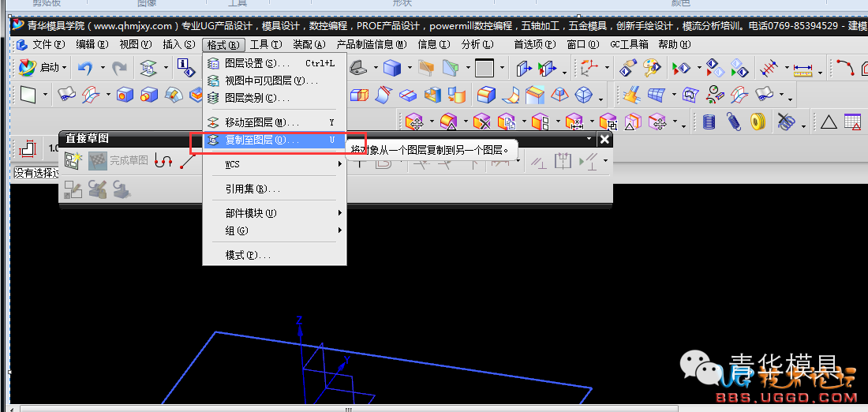
Task: Click the Chamfer cube icon
Action: pyautogui.click(x=535, y=95)
